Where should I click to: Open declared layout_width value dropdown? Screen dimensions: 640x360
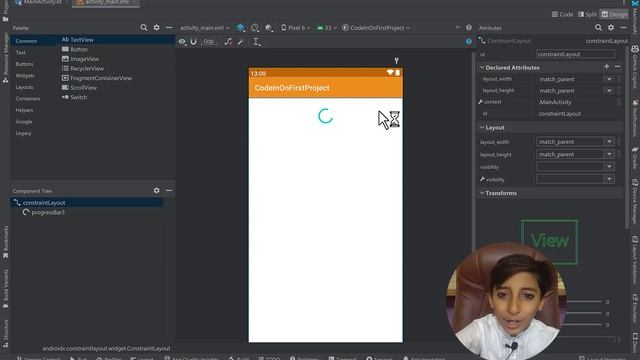[609, 79]
